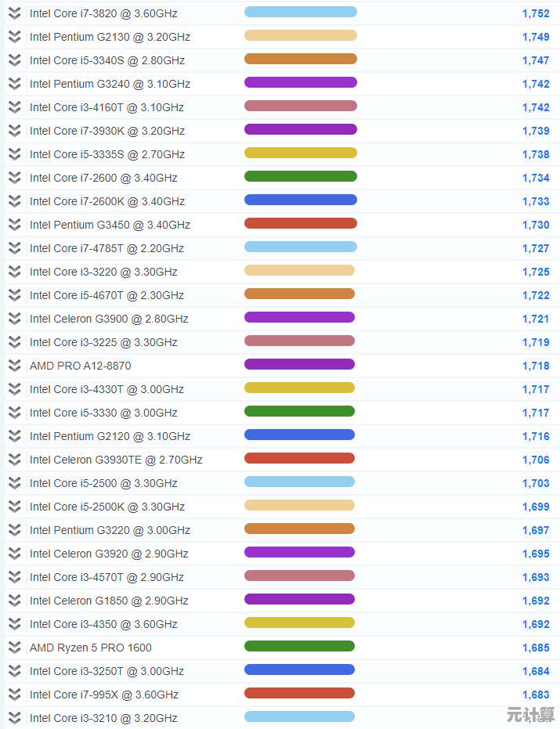560x729 pixels.
Task: Open the Intel Core i7-3930K @ 3.20GHz link
Action: [x=107, y=131]
